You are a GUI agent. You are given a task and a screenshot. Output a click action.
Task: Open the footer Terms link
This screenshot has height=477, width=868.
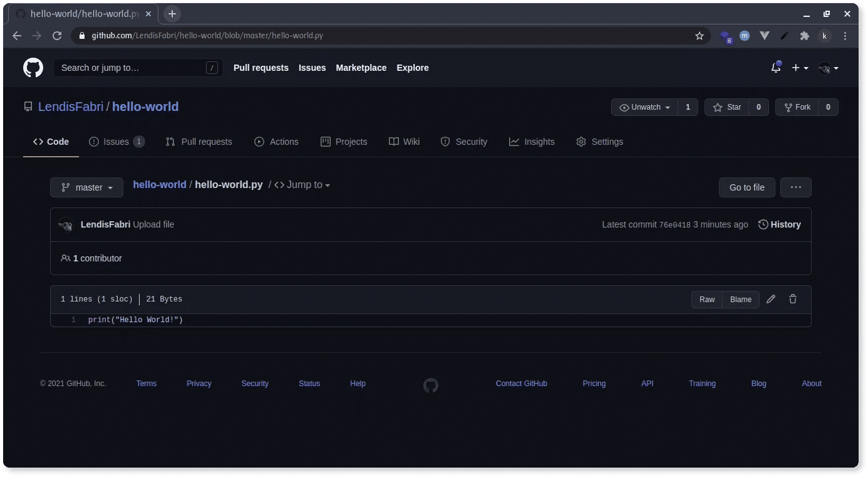(147, 384)
